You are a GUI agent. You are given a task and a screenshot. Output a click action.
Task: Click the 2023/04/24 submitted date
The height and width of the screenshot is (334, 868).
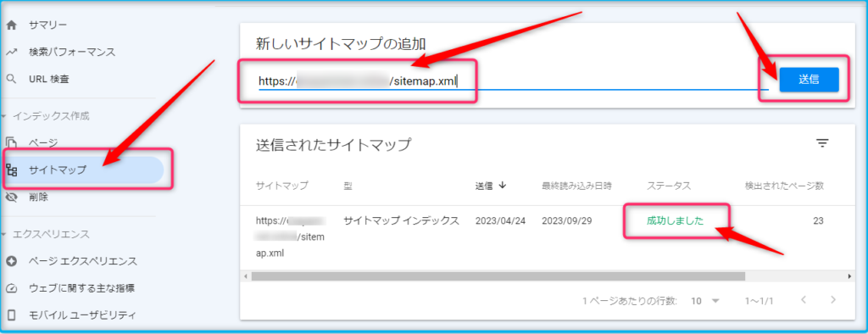[x=500, y=220]
